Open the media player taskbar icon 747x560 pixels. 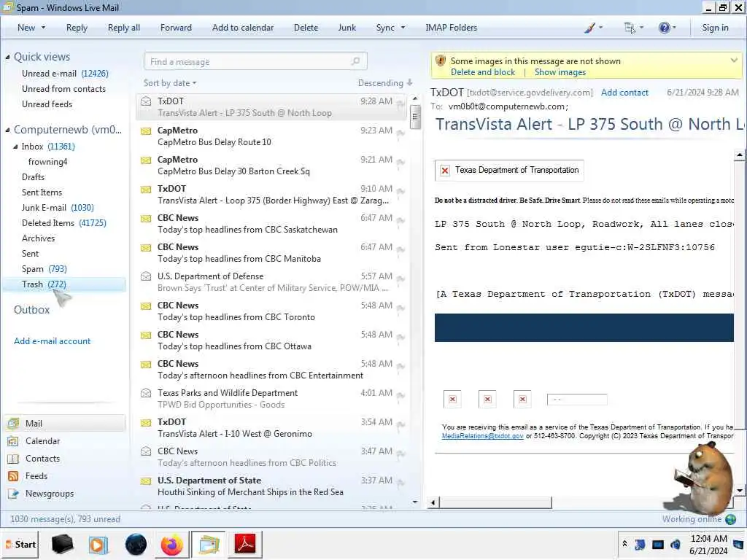[x=98, y=544]
